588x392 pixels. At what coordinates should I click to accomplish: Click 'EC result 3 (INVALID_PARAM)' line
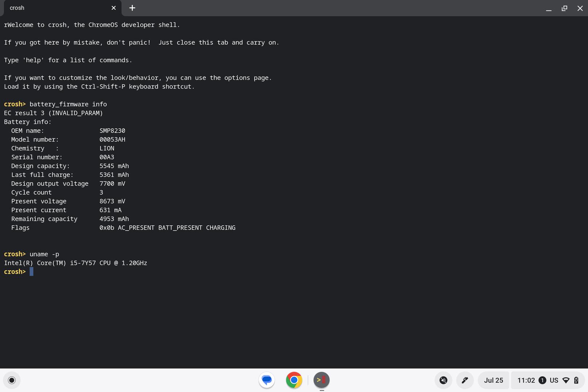(53, 113)
